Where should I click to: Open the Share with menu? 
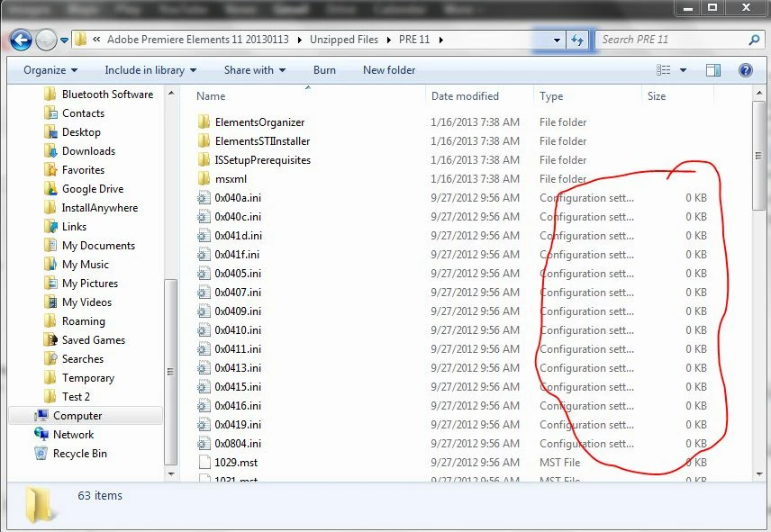255,70
